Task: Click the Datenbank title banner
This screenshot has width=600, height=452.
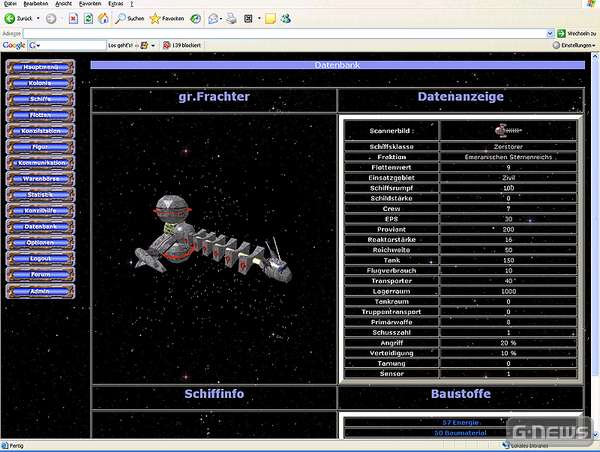Action: [338, 65]
